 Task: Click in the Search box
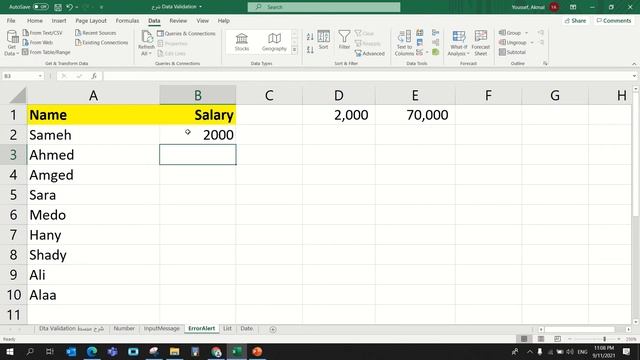tap(324, 7)
